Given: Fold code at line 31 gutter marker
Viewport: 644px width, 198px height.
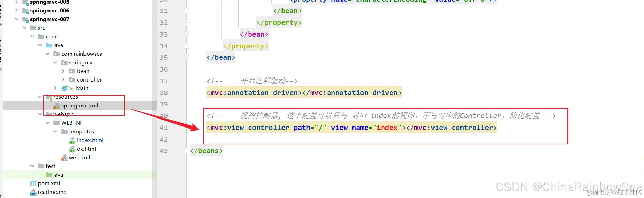Looking at the screenshot, I should click(186, 11).
